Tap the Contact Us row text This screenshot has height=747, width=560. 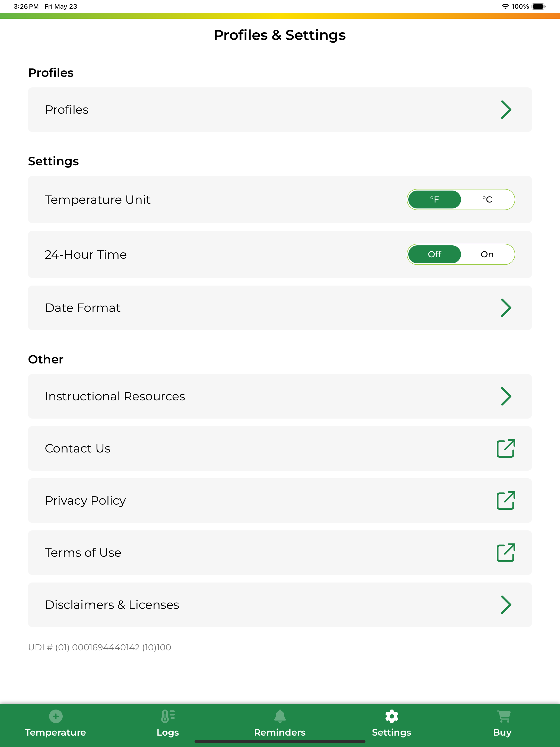pos(78,448)
